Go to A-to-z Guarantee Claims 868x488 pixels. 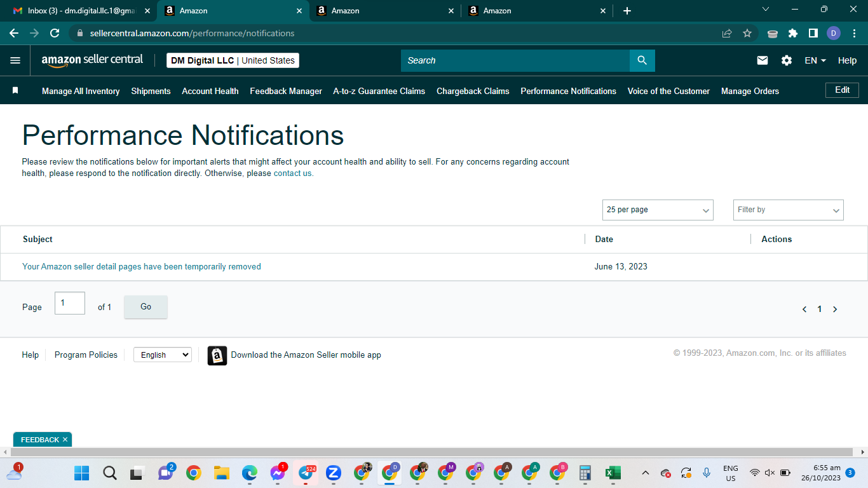pyautogui.click(x=379, y=91)
